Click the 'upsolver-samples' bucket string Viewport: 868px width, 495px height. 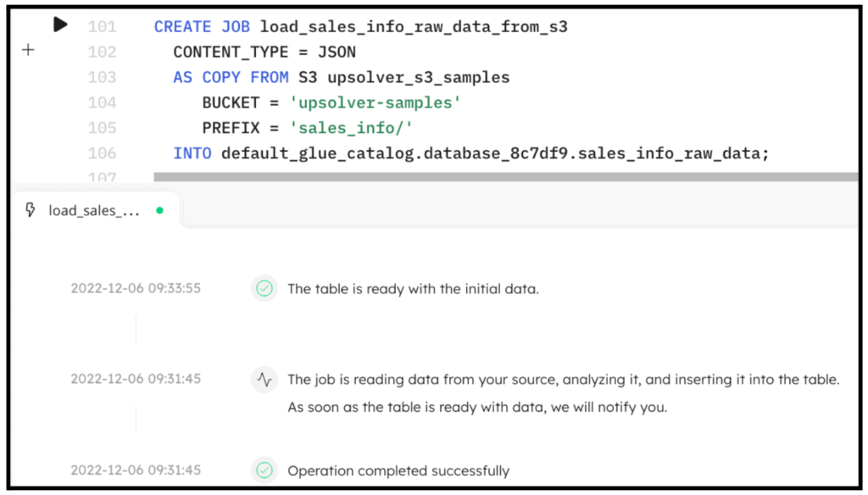(x=376, y=103)
